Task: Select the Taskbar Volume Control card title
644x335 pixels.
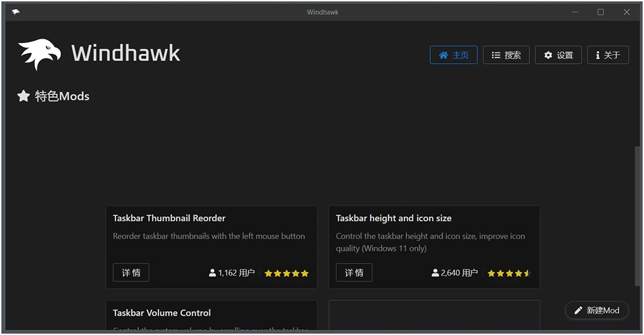Action: tap(162, 313)
